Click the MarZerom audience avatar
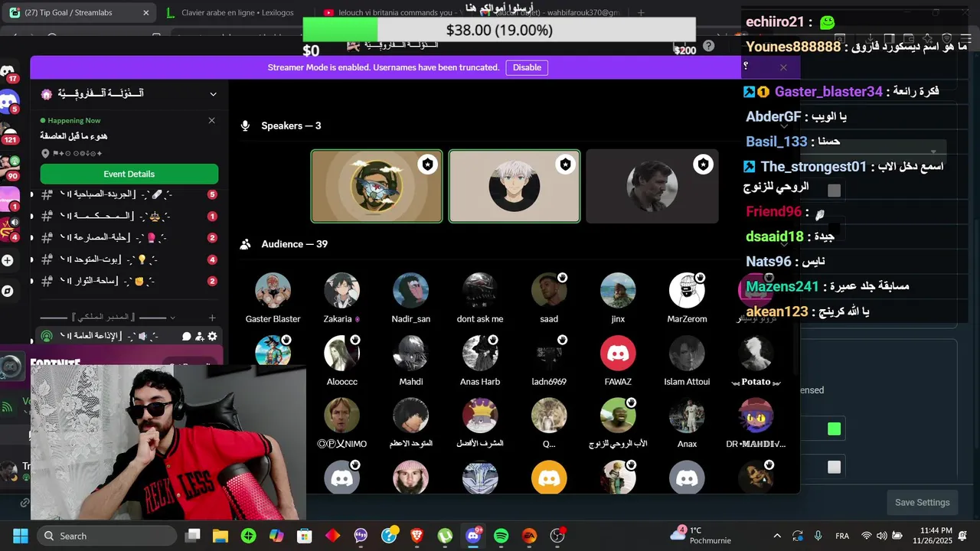Viewport: 980px width, 551px height. 687,291
